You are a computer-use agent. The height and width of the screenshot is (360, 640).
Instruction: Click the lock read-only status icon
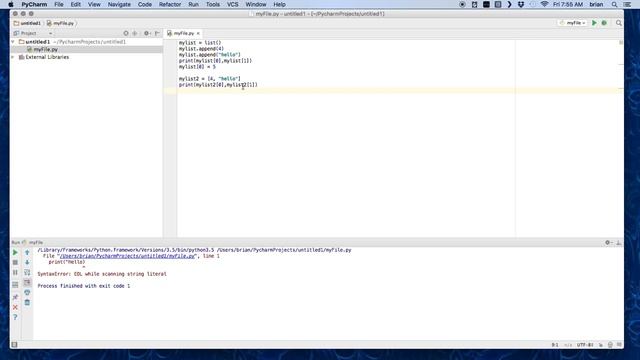601,345
